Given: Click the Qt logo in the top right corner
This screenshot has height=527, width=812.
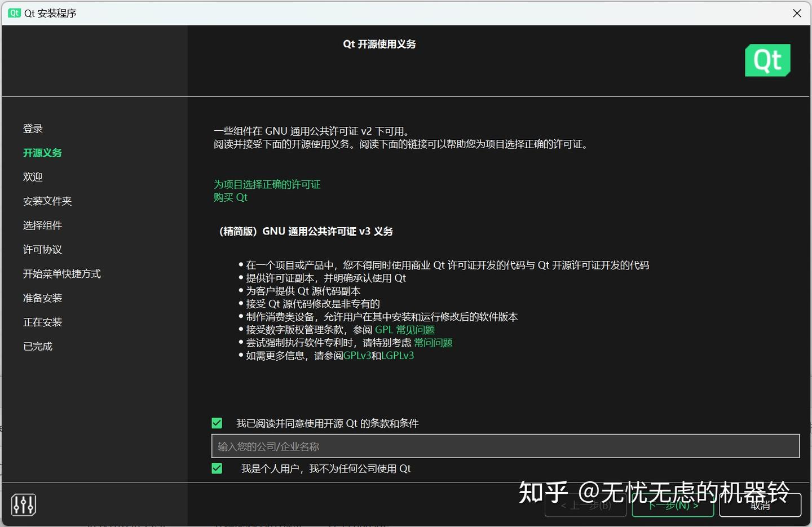Looking at the screenshot, I should click(767, 60).
